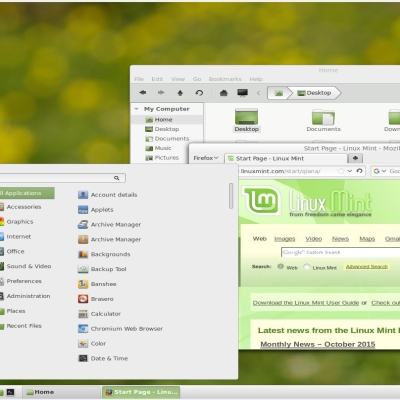Screen dimensions: 400x400
Task: Open a new Firefox tab with plus button
Action: [355, 158]
